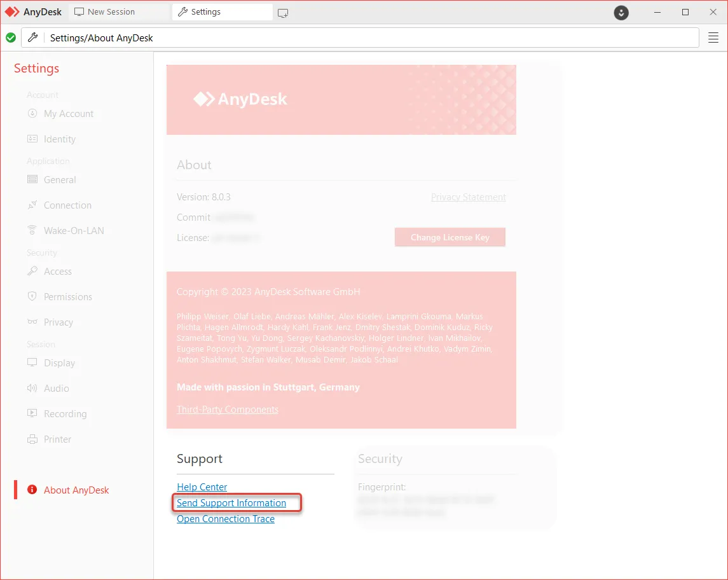Switch to the New Session tab
728x580 pixels.
click(106, 12)
